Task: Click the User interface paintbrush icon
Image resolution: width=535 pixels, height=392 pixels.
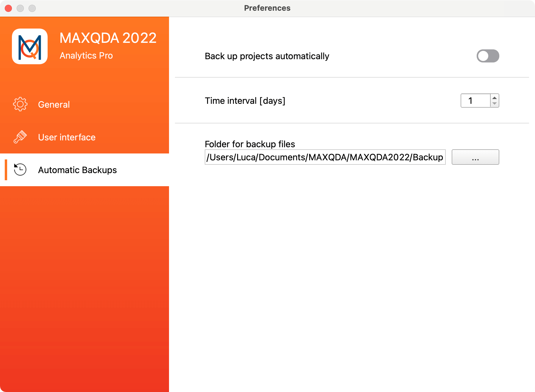Action: coord(20,137)
